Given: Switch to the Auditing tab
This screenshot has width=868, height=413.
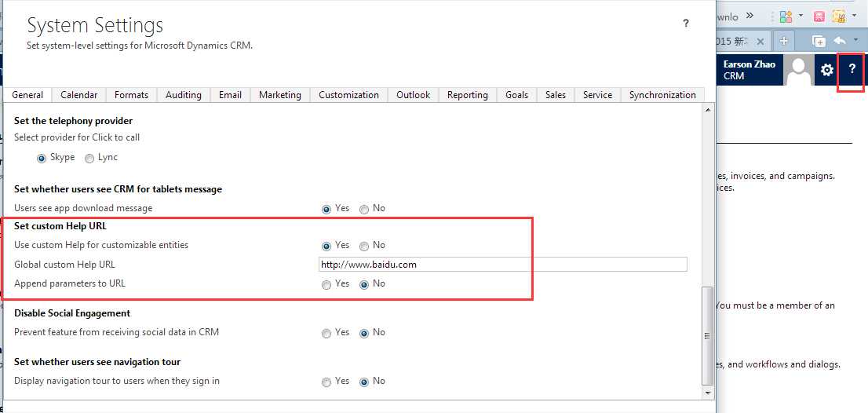Looking at the screenshot, I should [183, 95].
